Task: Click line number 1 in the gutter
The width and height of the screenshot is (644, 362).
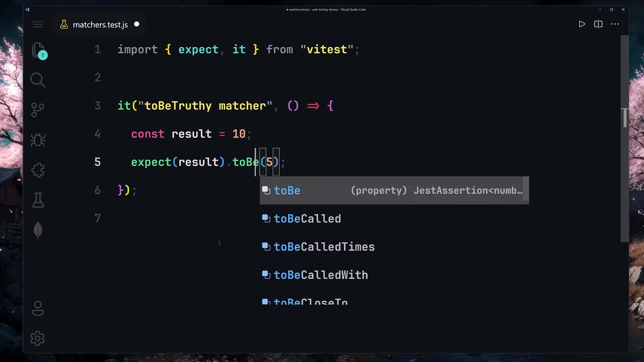Action: pos(98,49)
